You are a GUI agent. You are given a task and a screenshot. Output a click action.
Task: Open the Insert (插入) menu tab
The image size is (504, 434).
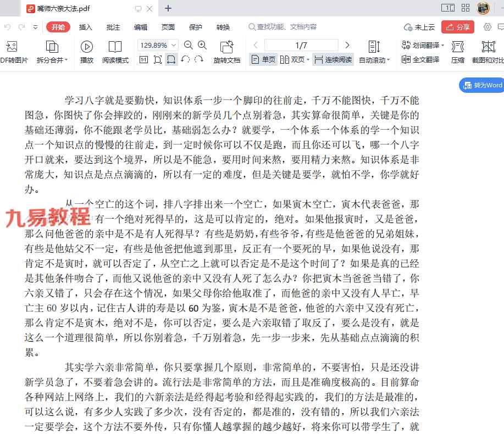(x=86, y=27)
